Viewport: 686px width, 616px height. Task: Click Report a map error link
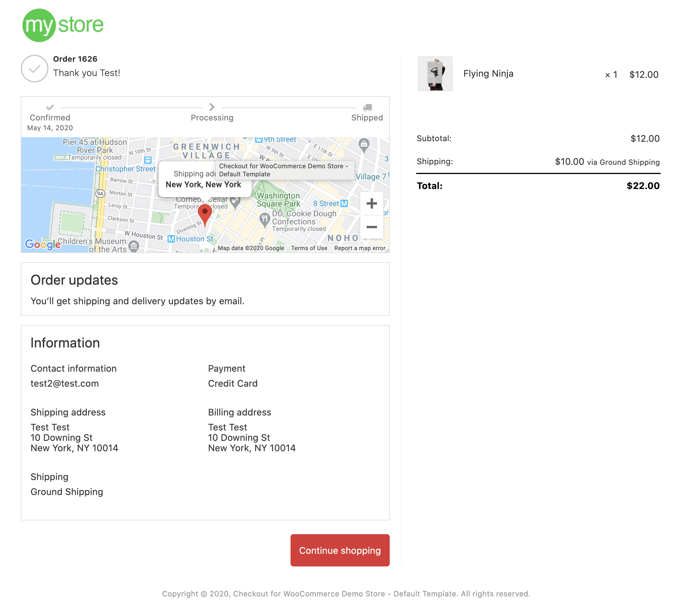(360, 248)
